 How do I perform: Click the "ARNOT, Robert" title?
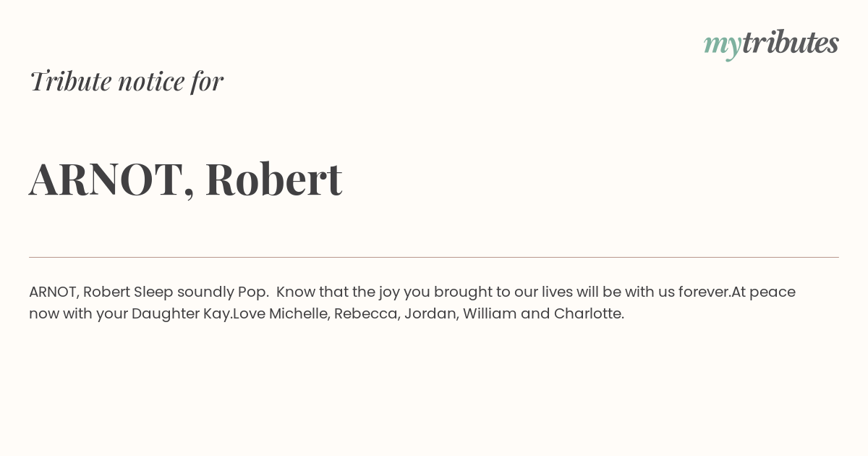click(185, 179)
